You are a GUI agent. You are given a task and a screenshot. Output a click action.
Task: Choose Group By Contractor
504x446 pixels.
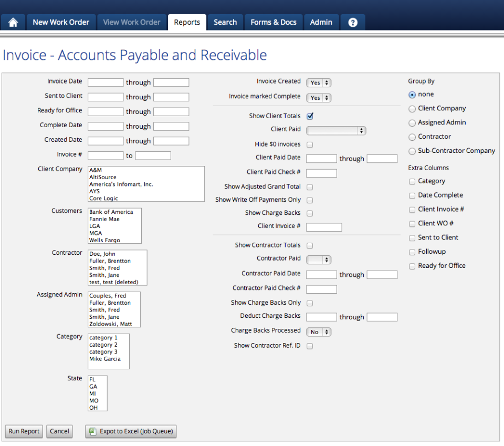coord(412,136)
